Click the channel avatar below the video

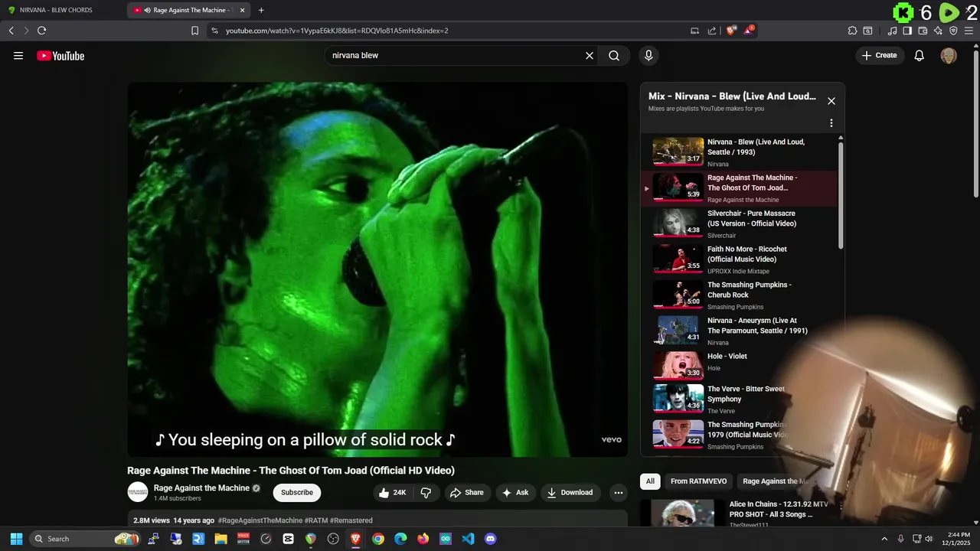coord(138,492)
